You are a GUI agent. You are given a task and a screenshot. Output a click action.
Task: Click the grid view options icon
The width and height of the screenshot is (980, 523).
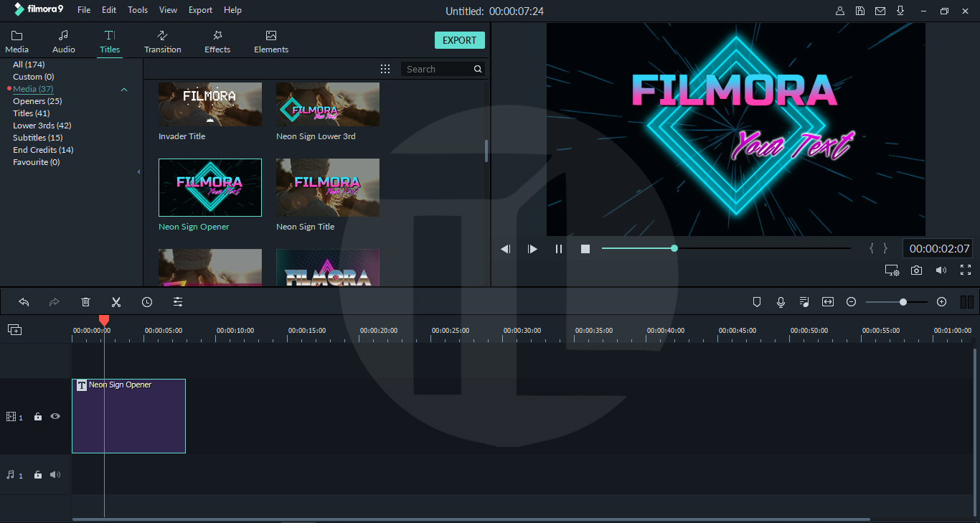tap(385, 69)
